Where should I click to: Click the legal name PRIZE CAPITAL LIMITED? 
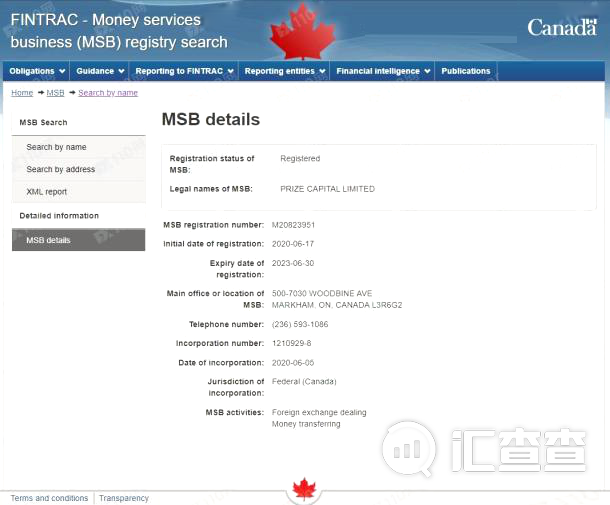tap(328, 189)
